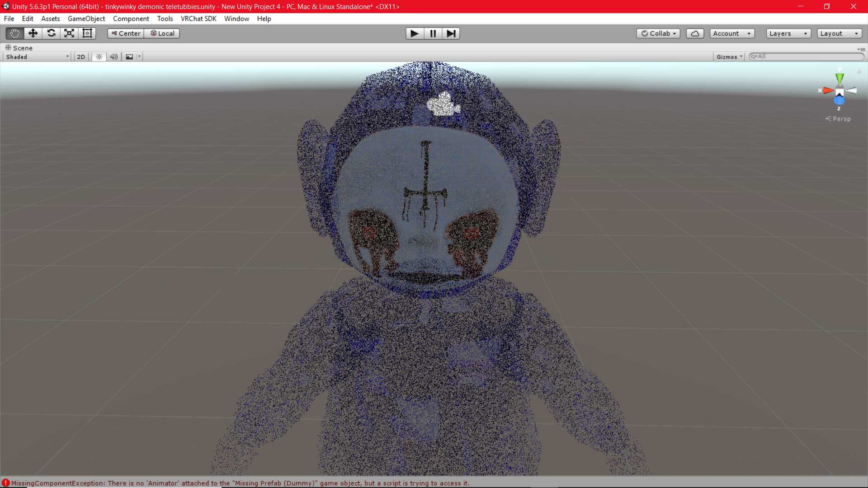Select the Rect Transform tool
868x488 pixels.
click(87, 33)
